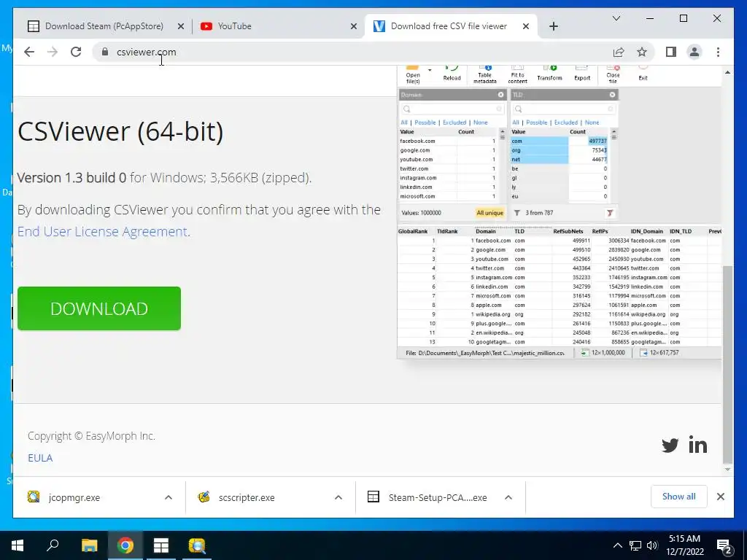Open the EULA footer link
This screenshot has width=747, height=560.
(40, 458)
